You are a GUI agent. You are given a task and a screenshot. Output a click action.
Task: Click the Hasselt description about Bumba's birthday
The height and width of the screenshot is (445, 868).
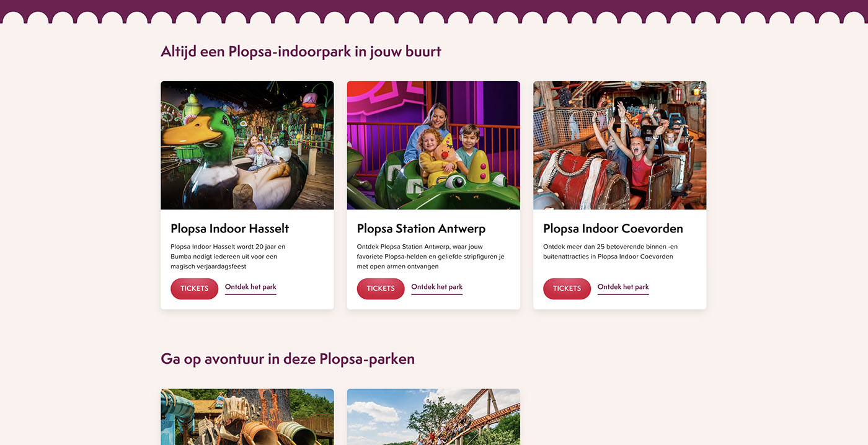tap(228, 257)
